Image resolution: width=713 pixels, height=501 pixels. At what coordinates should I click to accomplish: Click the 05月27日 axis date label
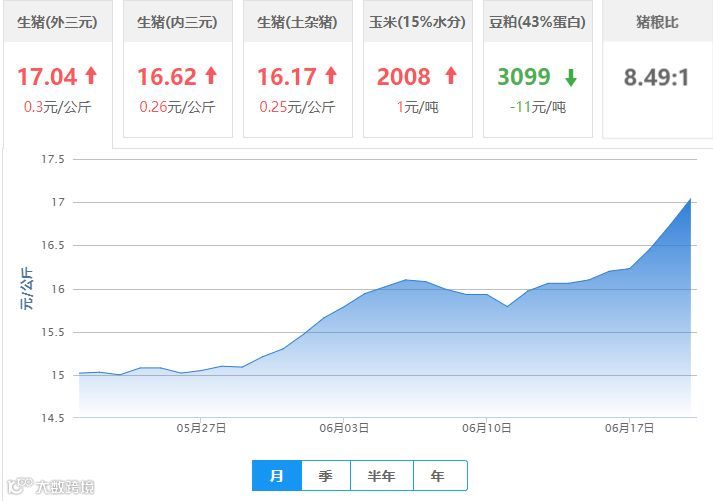pyautogui.click(x=201, y=428)
